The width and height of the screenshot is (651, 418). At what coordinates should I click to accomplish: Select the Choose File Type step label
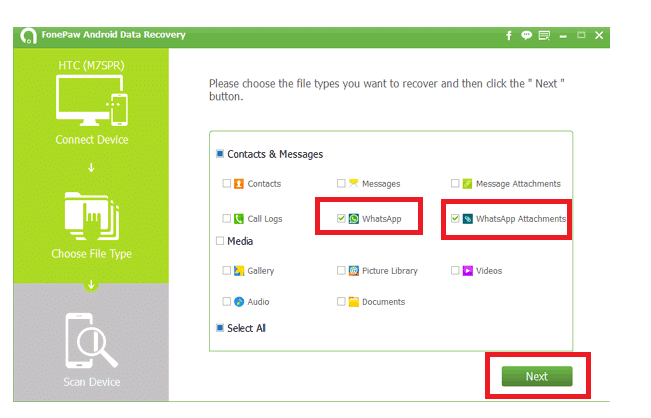point(91,254)
